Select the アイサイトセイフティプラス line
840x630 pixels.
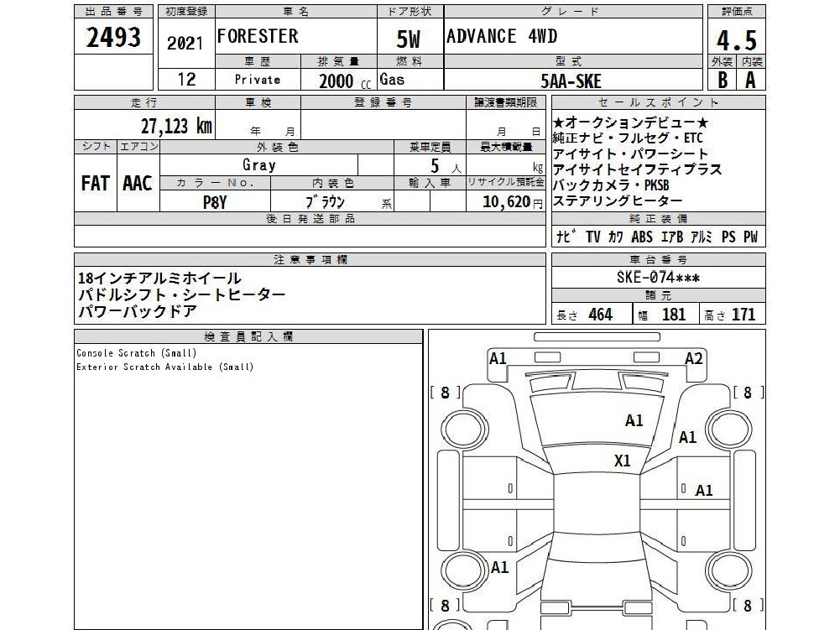click(638, 169)
